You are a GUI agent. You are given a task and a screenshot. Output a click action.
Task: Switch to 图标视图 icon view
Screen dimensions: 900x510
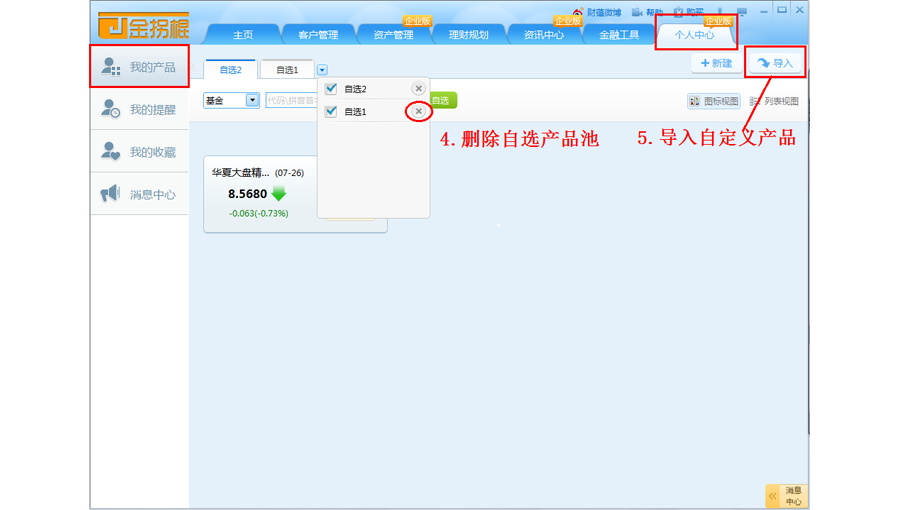click(x=713, y=101)
